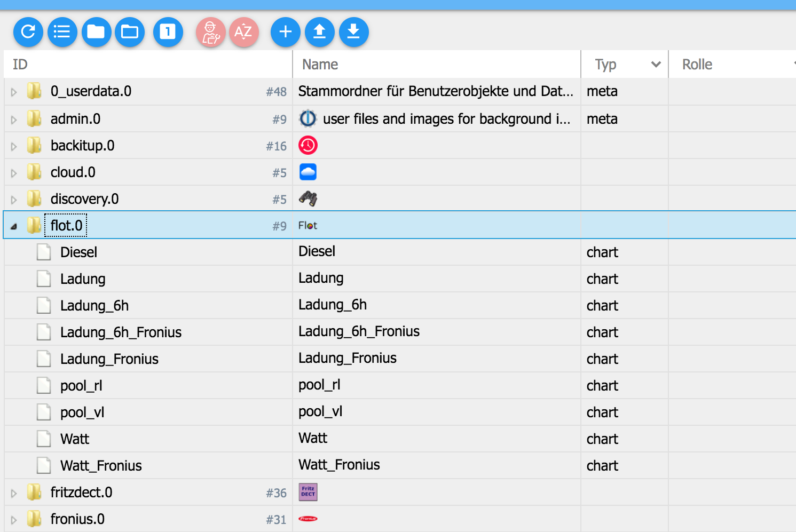Viewport: 796px width, 532px height.
Task: Expand the 0_userdata.0 folder
Action: point(14,92)
